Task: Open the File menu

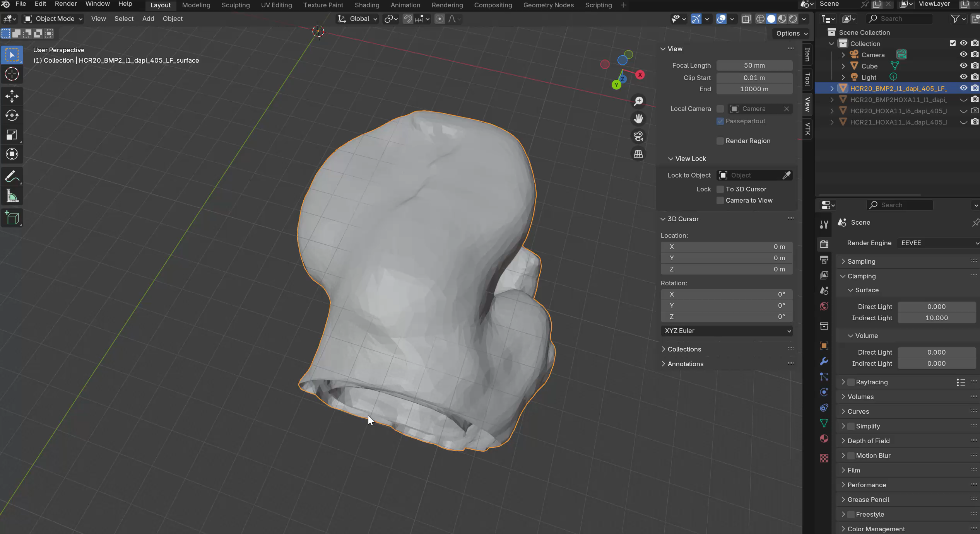Action: [21, 4]
